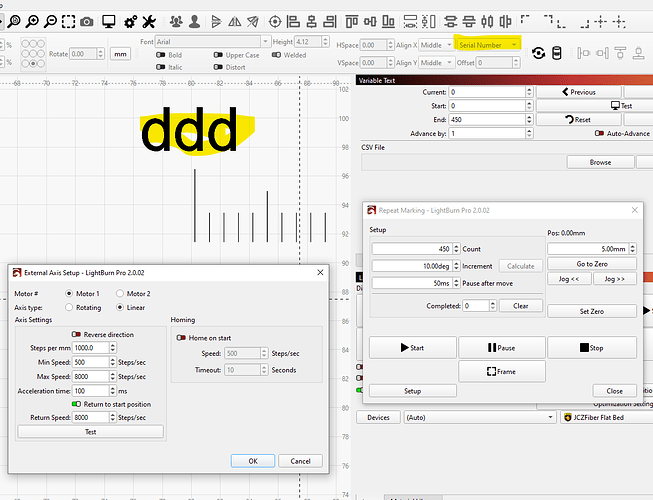Click the Frame button in Repeat Marking

coord(500,372)
